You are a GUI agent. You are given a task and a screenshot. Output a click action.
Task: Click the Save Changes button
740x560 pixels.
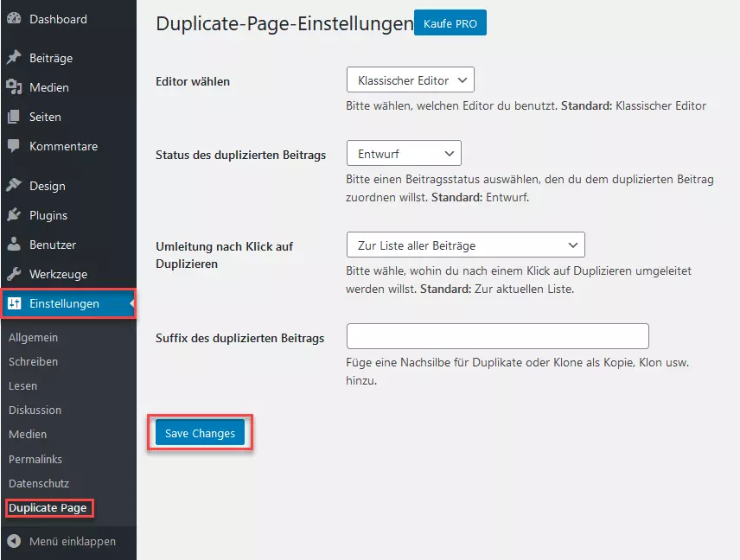coord(200,433)
